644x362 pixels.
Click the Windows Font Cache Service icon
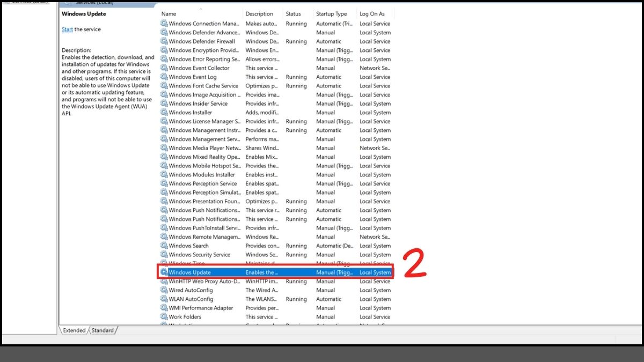pos(164,86)
